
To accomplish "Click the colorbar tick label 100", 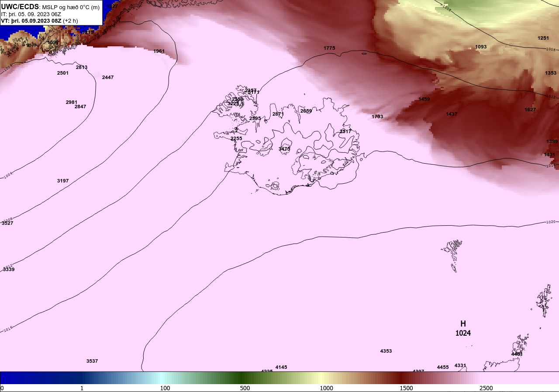I will (x=165, y=388).
